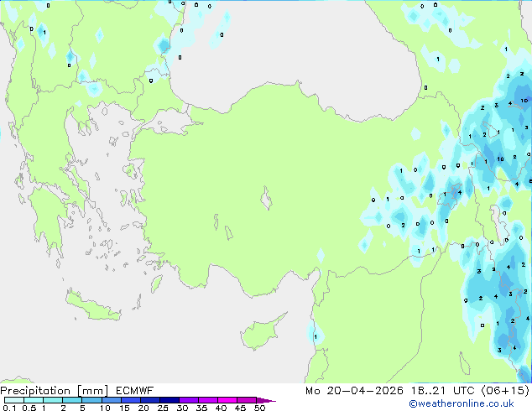
Task: Click the '45' legend value
Action: click(x=240, y=408)
